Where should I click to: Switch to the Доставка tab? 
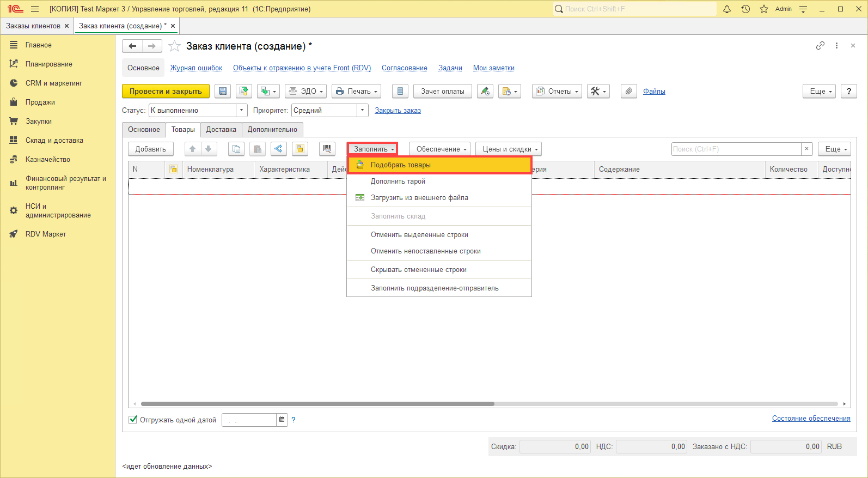tap(221, 130)
